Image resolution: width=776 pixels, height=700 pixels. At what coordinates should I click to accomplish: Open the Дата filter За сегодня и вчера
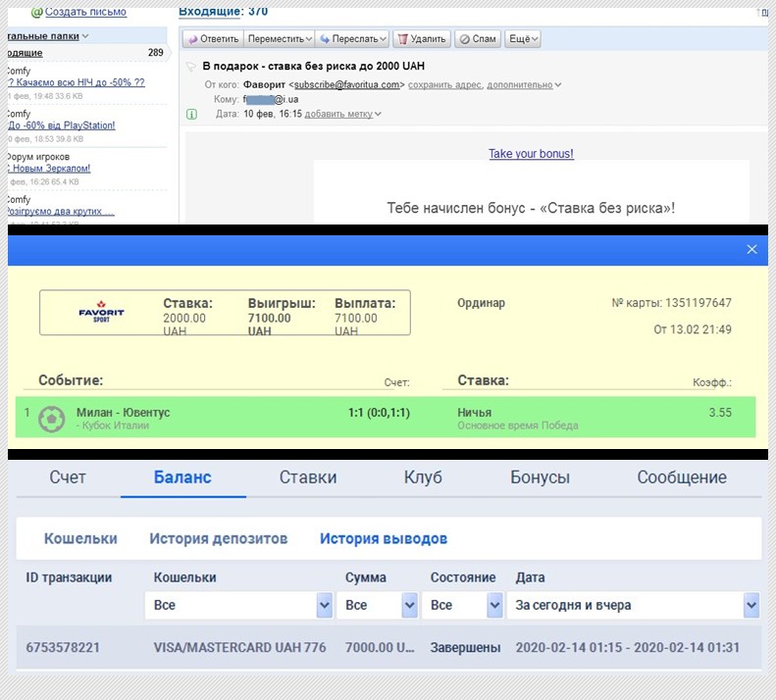[x=634, y=605]
